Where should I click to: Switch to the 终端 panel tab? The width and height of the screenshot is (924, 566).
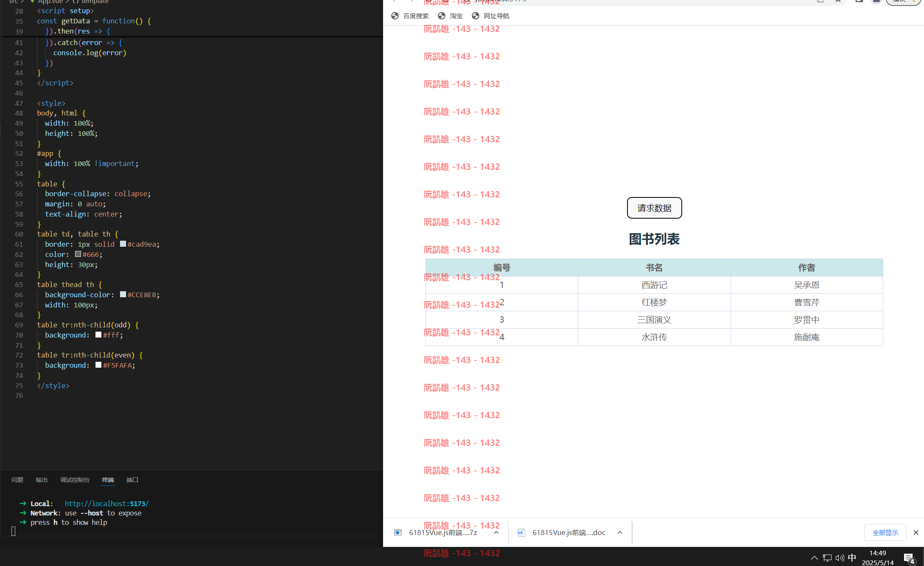[x=108, y=480]
